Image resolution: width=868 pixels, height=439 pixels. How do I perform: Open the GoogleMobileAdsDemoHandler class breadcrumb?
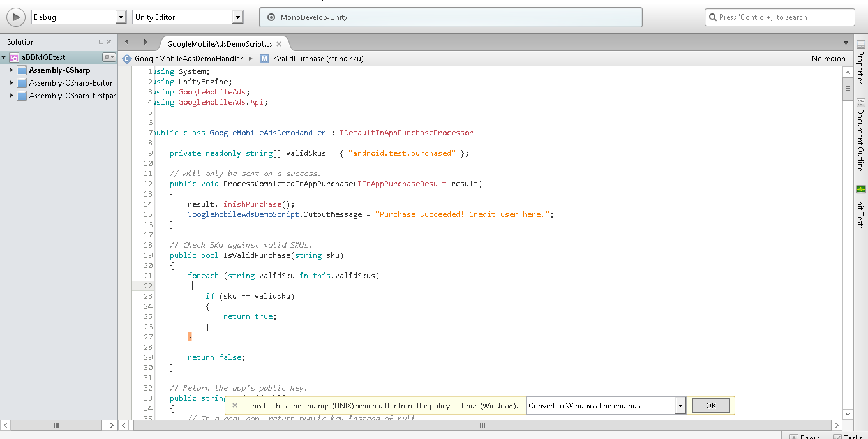(x=188, y=59)
